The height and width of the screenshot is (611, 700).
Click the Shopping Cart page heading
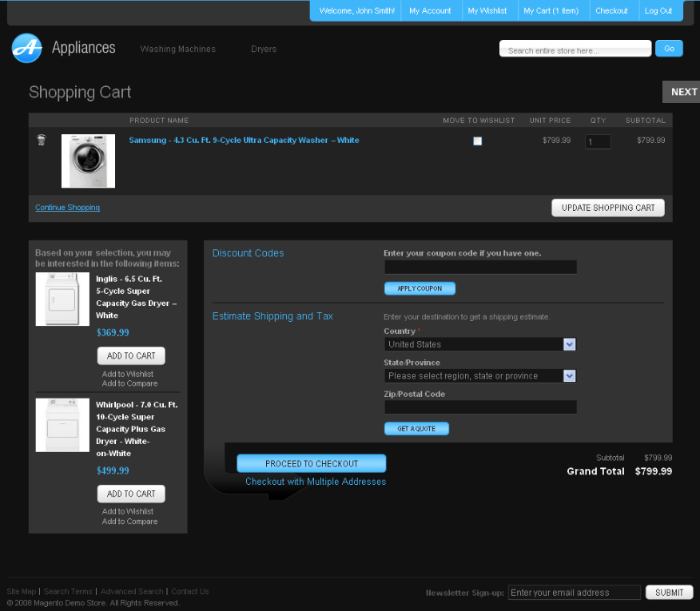tap(80, 93)
